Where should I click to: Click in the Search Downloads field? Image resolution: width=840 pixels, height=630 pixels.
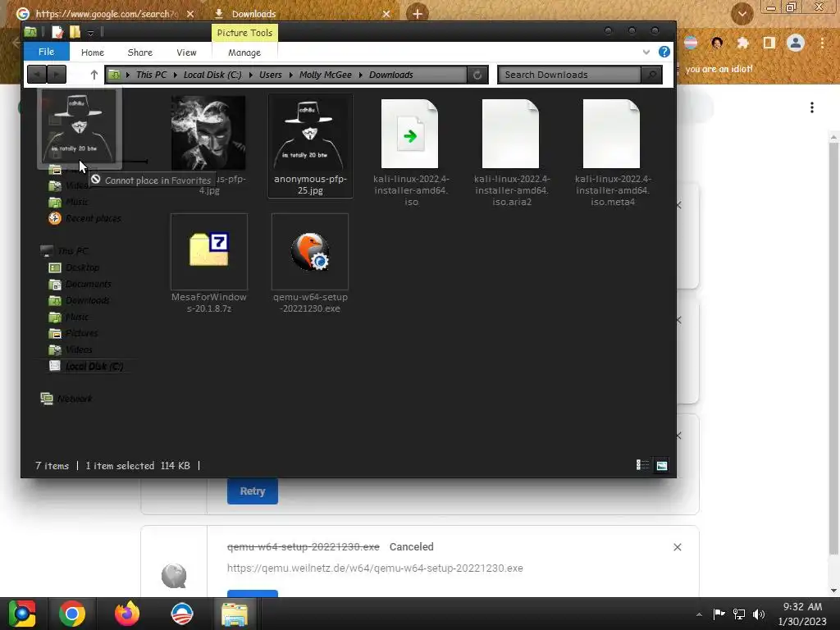569,75
